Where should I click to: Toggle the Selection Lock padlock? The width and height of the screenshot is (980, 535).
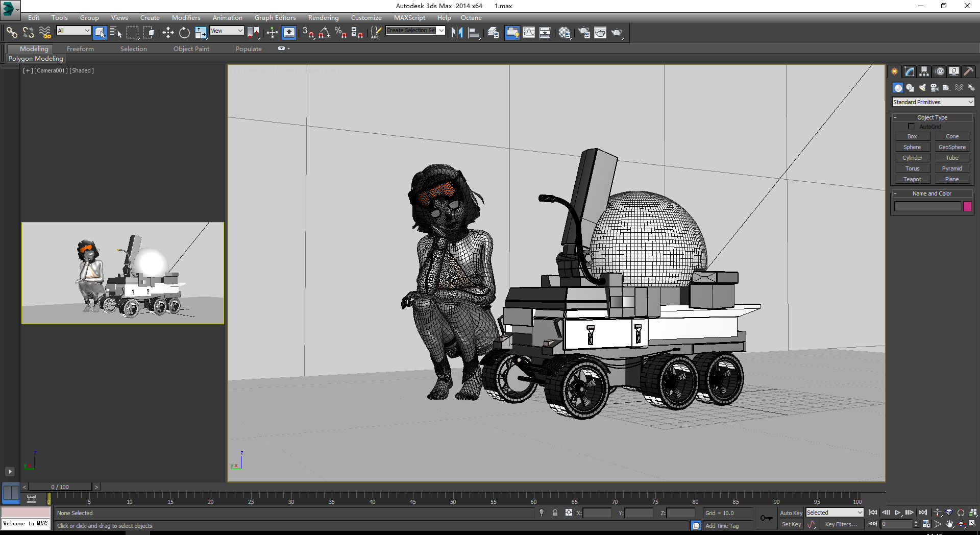tap(555, 513)
